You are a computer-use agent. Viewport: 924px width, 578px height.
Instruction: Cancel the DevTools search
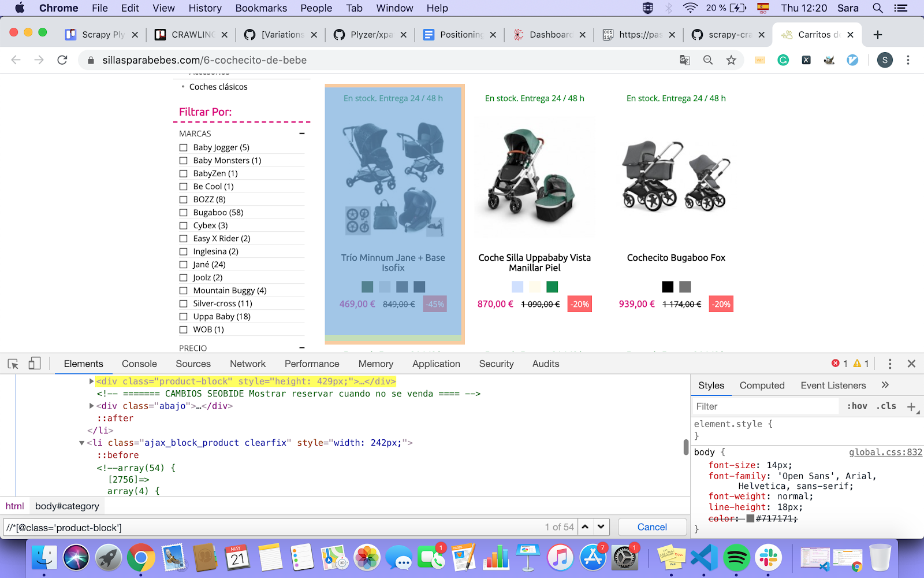pos(652,527)
